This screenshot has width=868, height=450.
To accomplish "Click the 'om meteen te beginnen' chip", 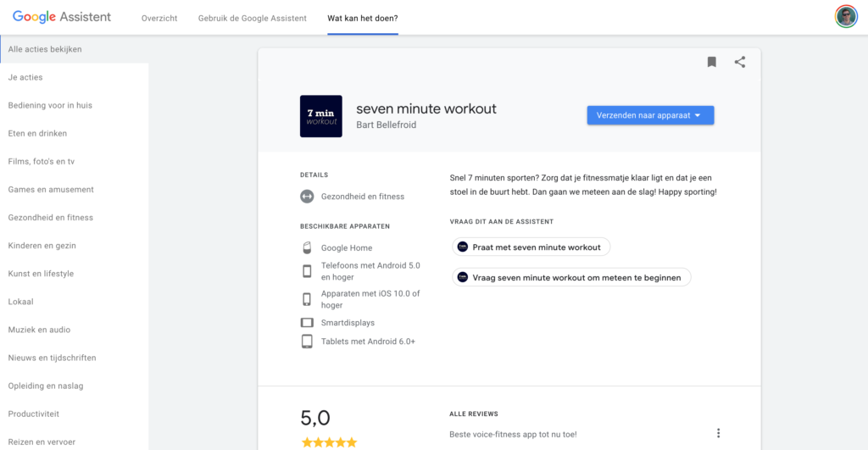I will pyautogui.click(x=571, y=277).
